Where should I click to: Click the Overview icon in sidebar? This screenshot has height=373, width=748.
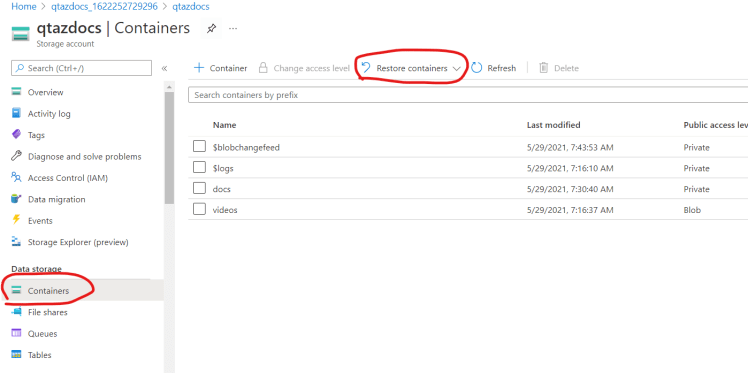pyautogui.click(x=17, y=92)
